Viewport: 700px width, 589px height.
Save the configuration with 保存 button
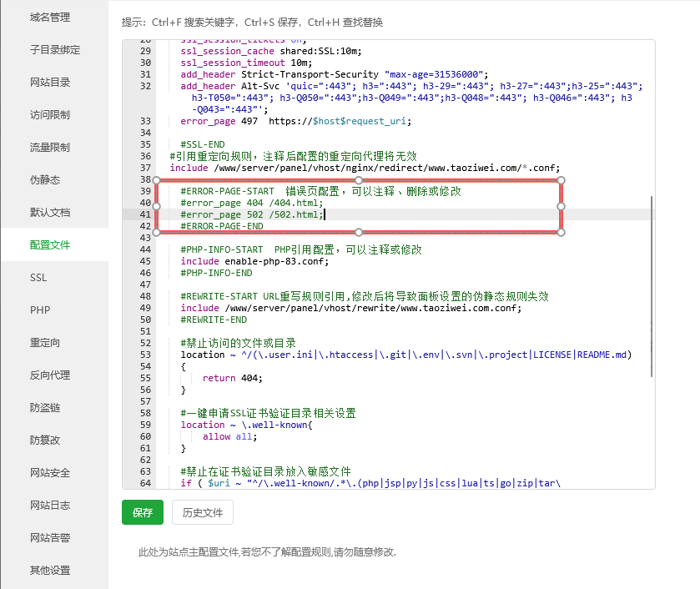[142, 512]
